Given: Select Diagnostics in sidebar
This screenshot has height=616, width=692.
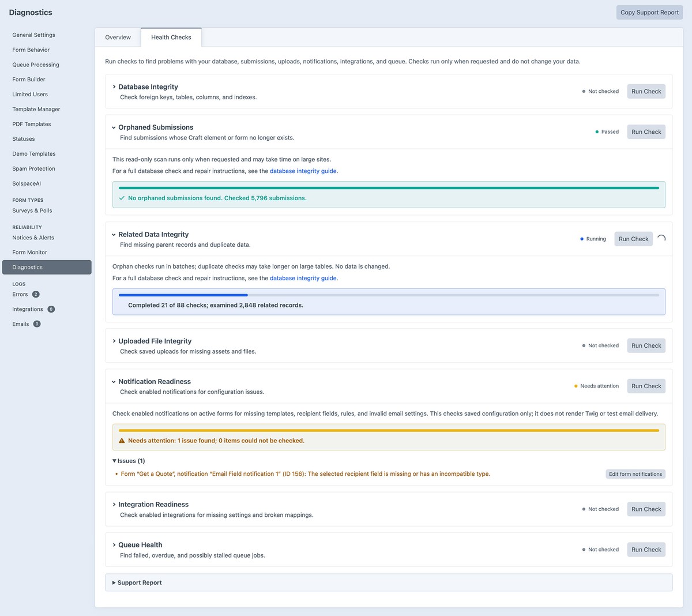Looking at the screenshot, I should [47, 268].
